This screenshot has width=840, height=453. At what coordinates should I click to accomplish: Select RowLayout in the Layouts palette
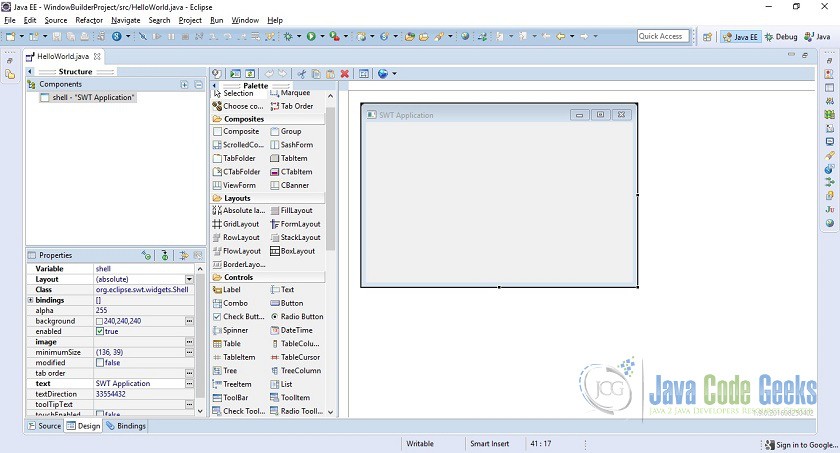point(236,238)
